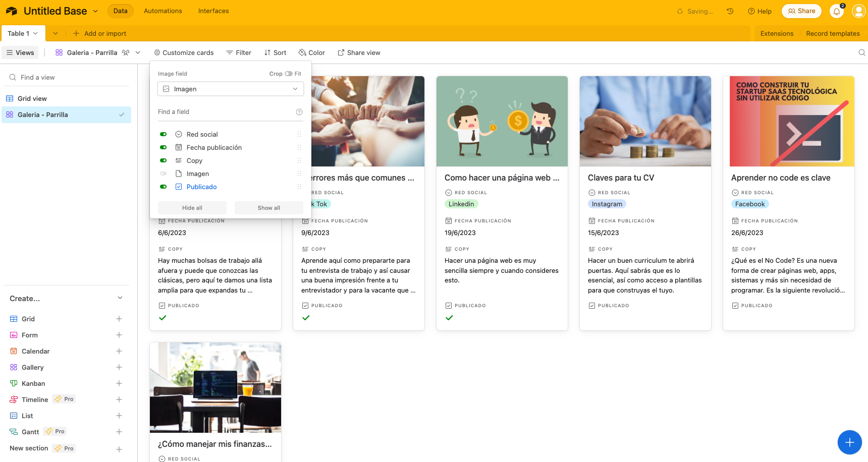Screen dimensions: 868x462
Task: Open the Automations tab
Action: [163, 11]
